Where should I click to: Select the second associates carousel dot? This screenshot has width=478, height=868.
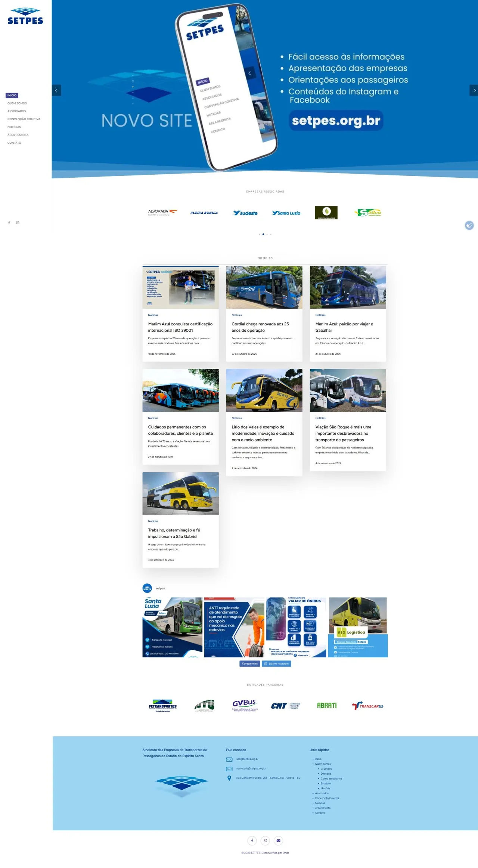pos(263,234)
